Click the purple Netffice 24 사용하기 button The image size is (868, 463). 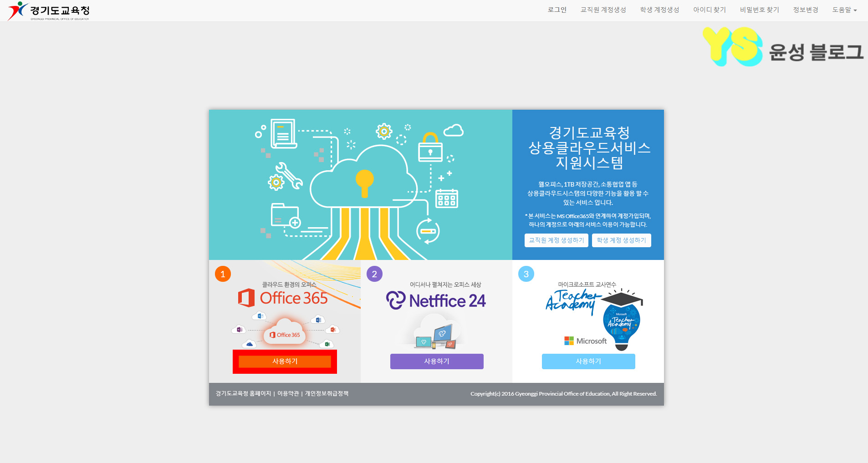pyautogui.click(x=437, y=361)
